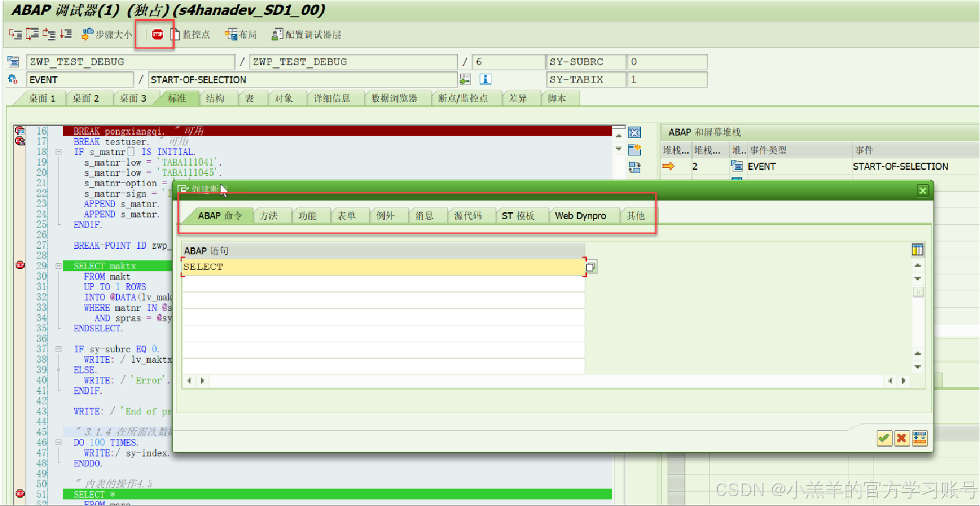Click the services swap icon in right panel

pos(635,168)
